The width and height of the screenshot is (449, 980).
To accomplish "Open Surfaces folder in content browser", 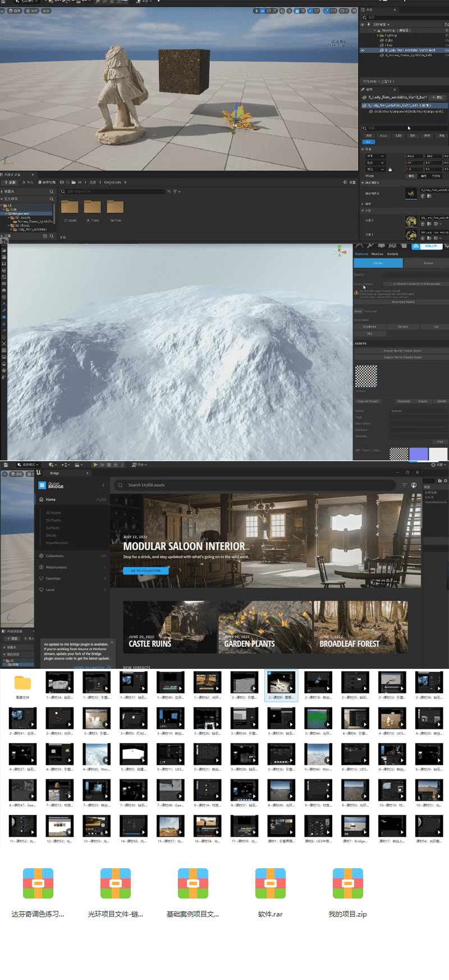I will coord(114,207).
